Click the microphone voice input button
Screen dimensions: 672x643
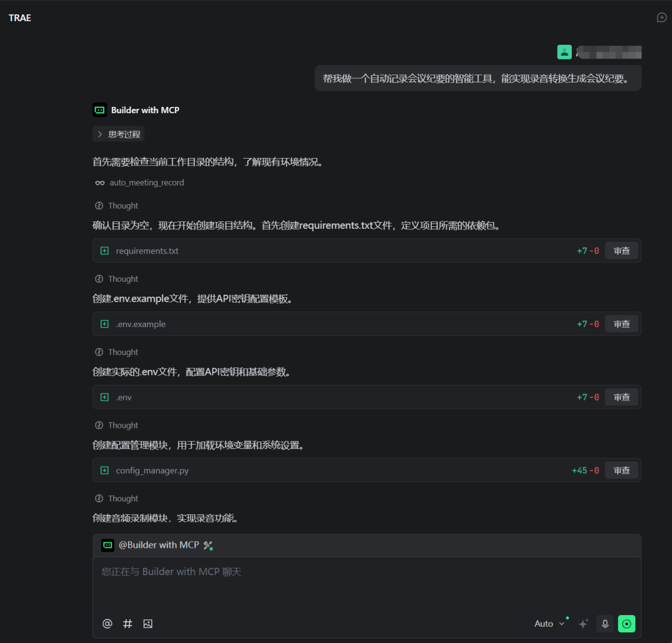tap(605, 624)
